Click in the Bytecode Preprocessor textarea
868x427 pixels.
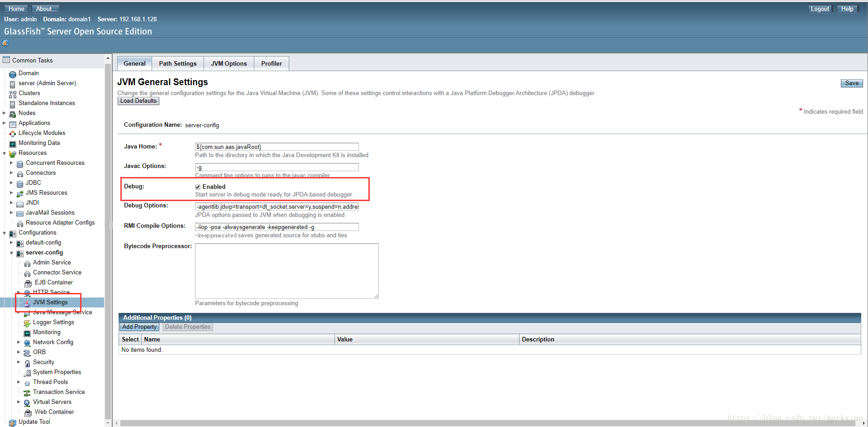coord(286,271)
